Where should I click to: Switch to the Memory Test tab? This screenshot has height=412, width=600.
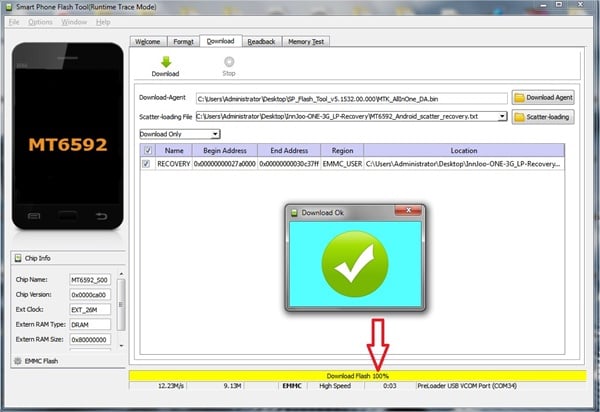306,41
